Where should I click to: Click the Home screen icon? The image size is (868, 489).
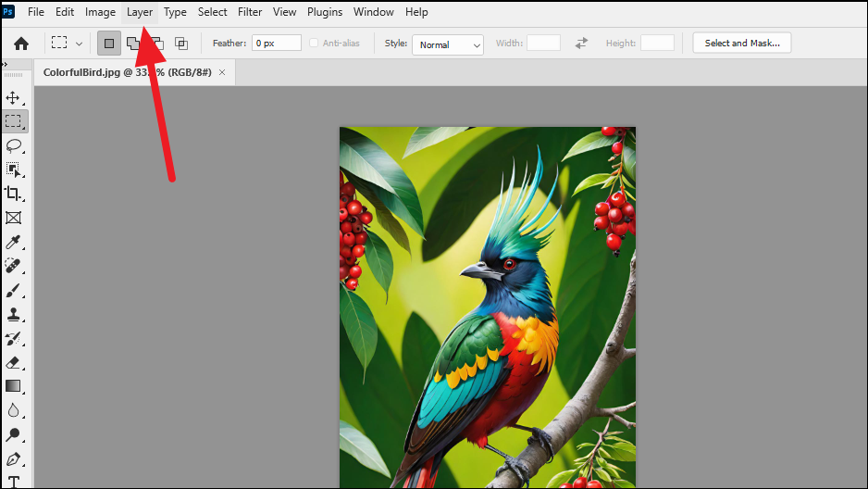21,43
